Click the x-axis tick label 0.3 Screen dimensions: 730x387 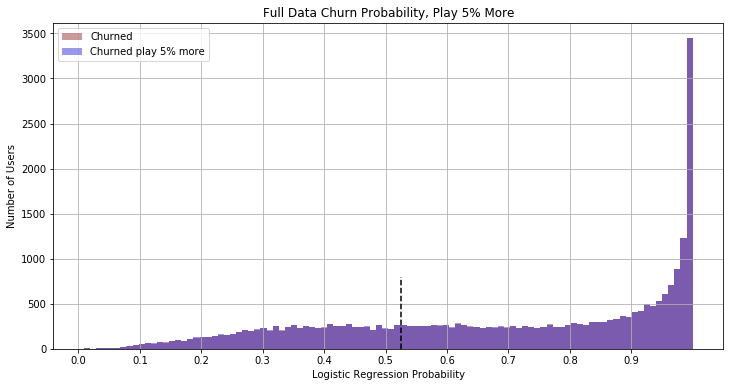click(x=263, y=360)
